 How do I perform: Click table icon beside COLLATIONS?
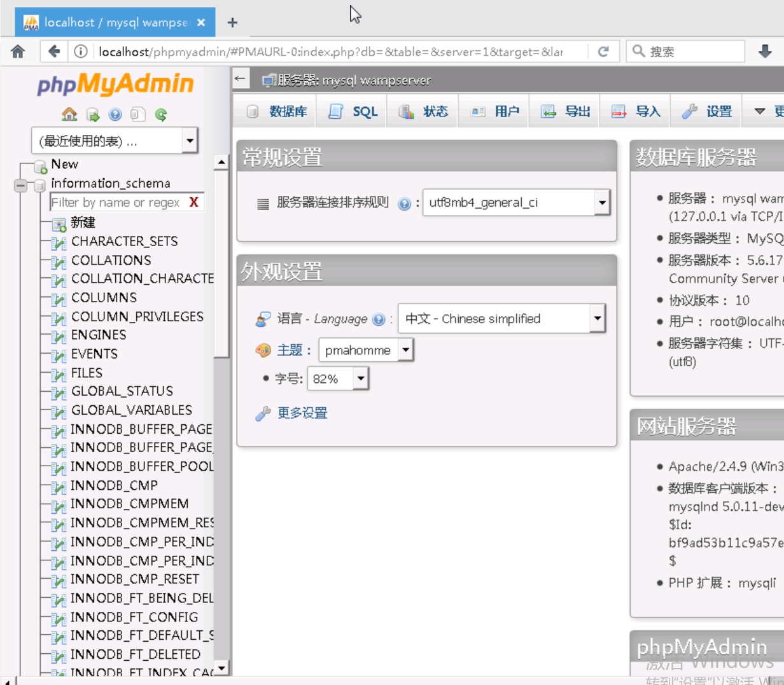pos(59,262)
